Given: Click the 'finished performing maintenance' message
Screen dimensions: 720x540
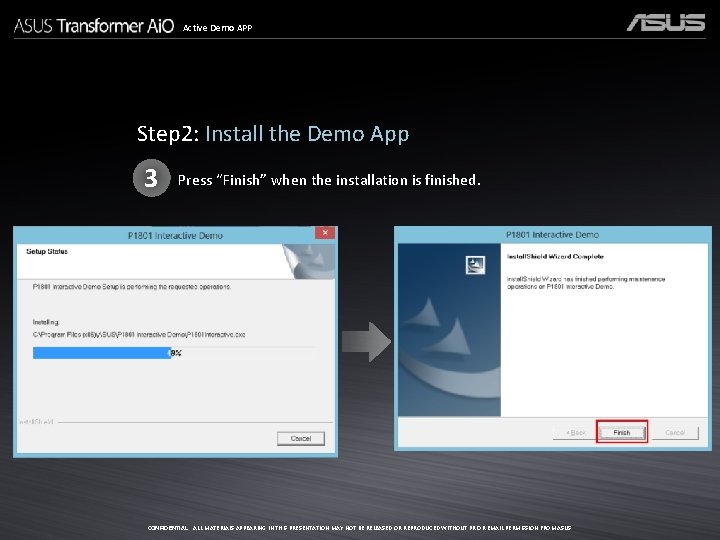Looking at the screenshot, I should [586, 282].
